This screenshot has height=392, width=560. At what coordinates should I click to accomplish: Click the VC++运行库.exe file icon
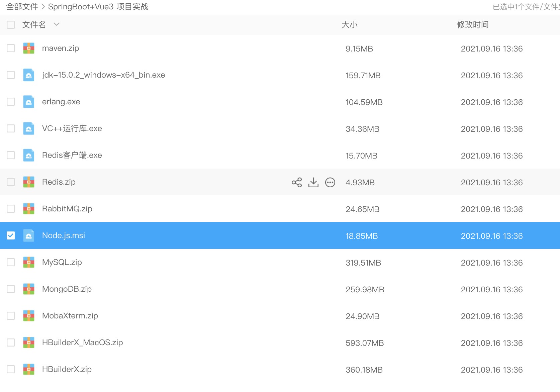[x=29, y=128]
